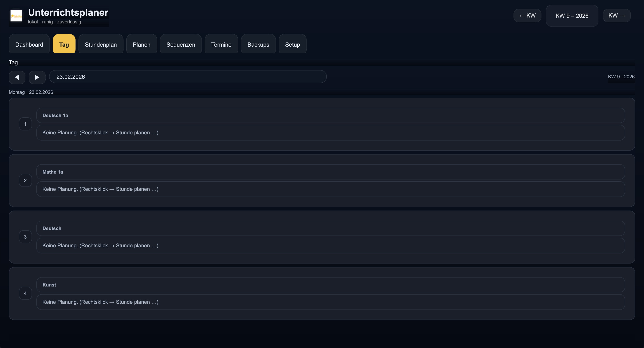The height and width of the screenshot is (348, 644).
Task: Click the date field showing 23.02.2026
Action: [x=188, y=77]
